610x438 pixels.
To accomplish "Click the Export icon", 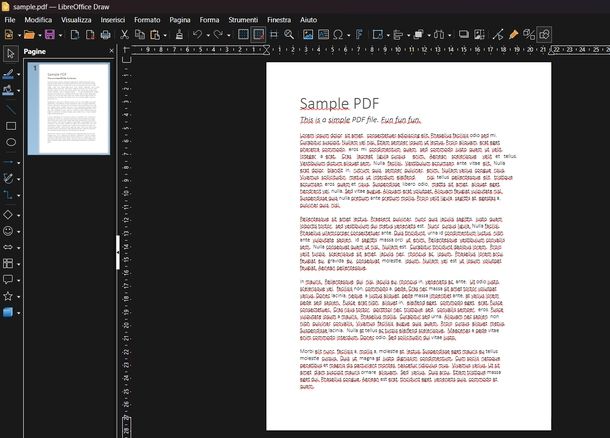I will point(75,35).
